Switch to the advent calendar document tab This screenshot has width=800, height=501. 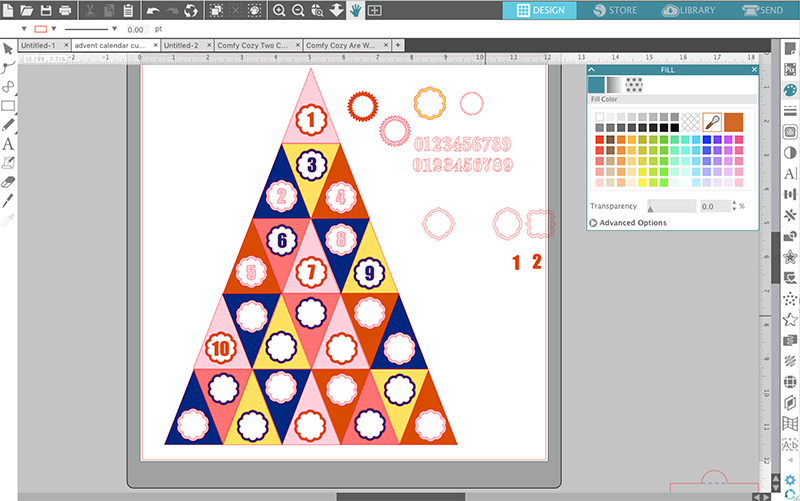[110, 45]
